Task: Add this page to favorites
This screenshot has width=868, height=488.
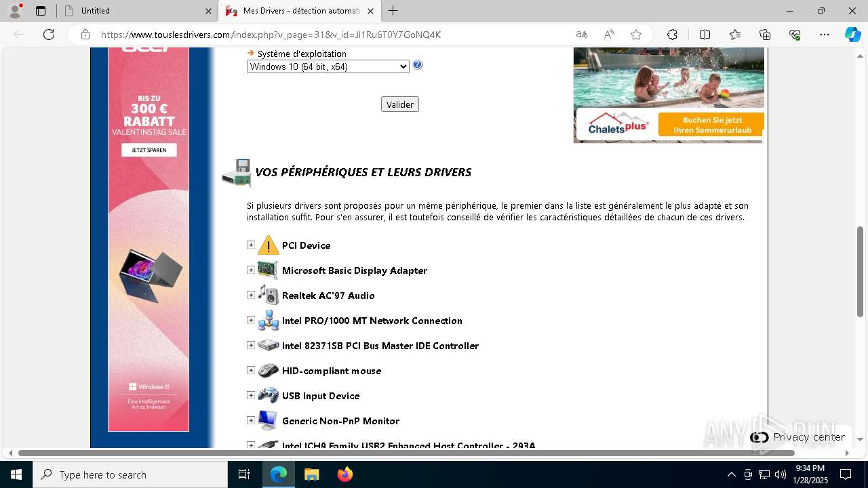Action: pos(636,35)
